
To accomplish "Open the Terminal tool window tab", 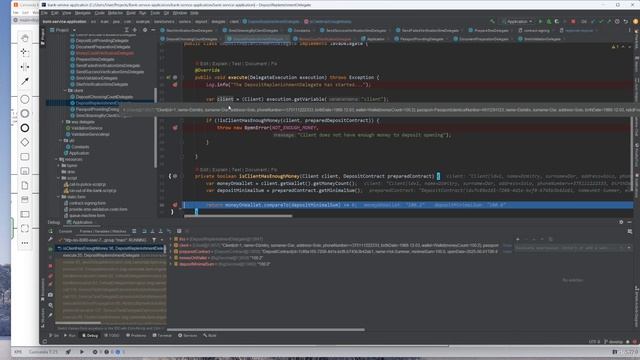I will pos(162,336).
